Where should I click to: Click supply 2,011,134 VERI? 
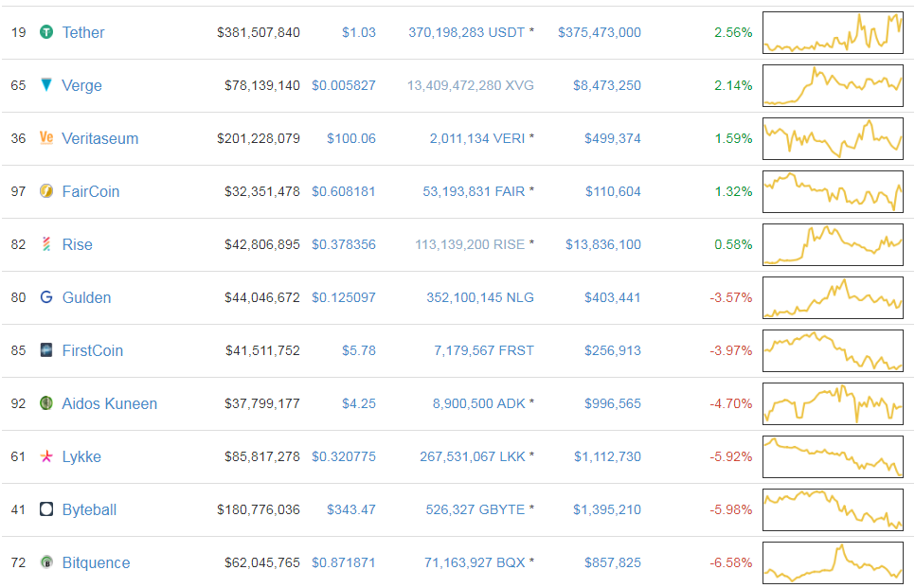click(x=476, y=139)
